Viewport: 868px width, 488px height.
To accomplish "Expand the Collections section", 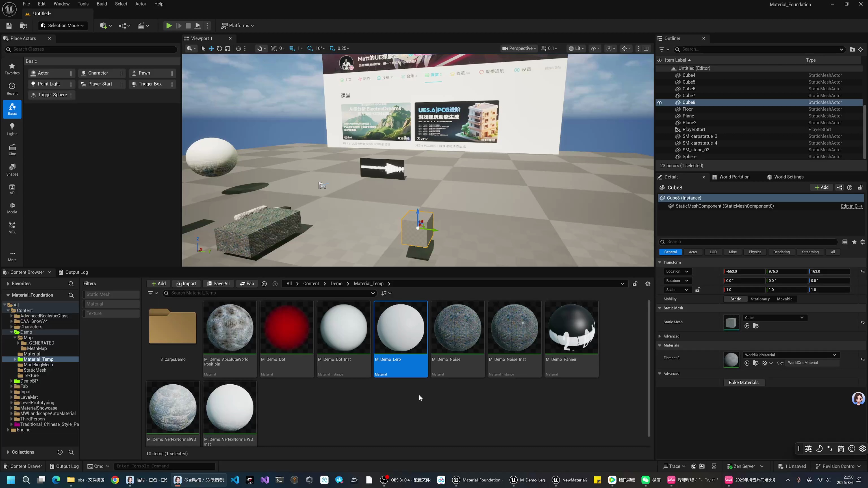I will coord(8,452).
